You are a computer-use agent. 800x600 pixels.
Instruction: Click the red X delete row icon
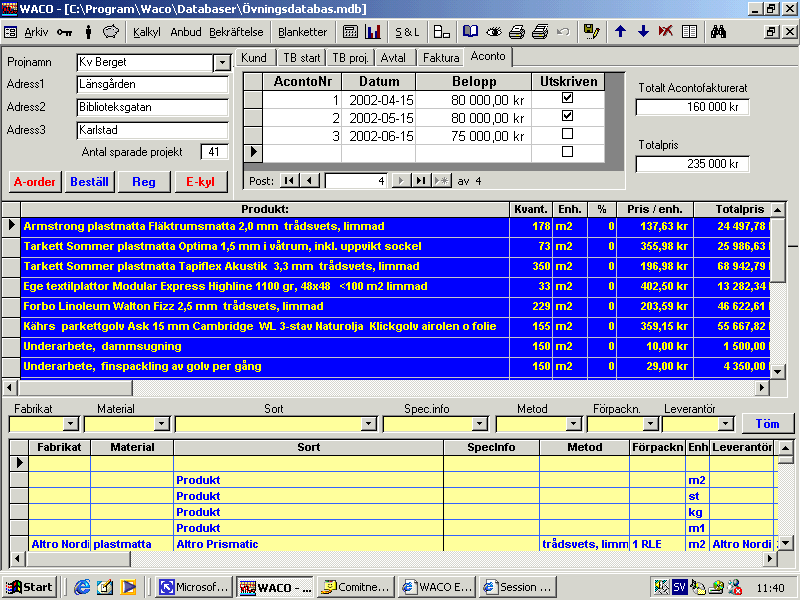(x=665, y=32)
